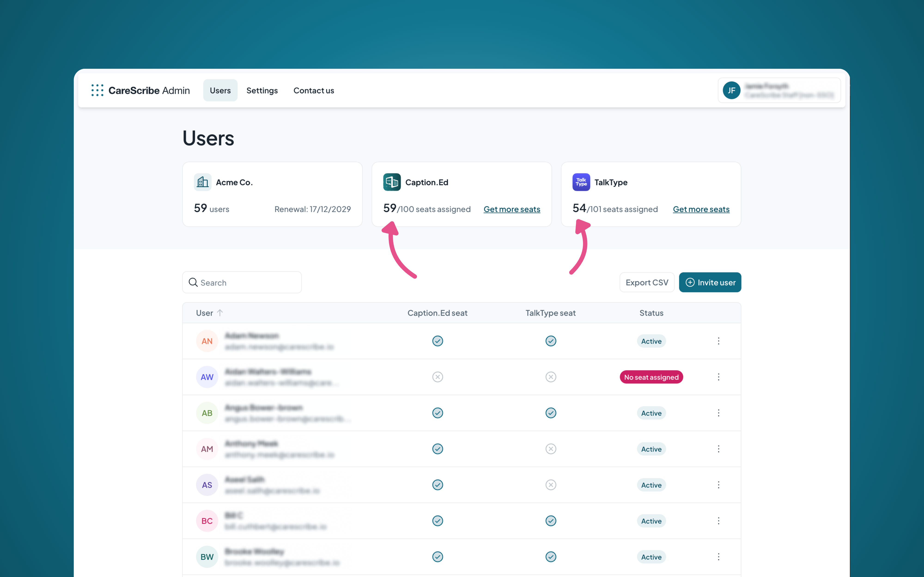Click the AN user avatar
This screenshot has height=577, width=924.
coord(207,341)
